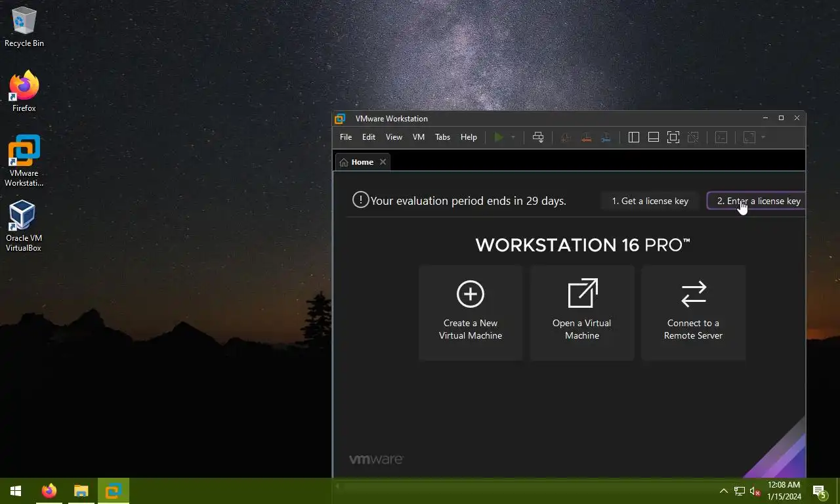Open the File menu
Viewport: 840px width, 504px height.
(x=346, y=137)
